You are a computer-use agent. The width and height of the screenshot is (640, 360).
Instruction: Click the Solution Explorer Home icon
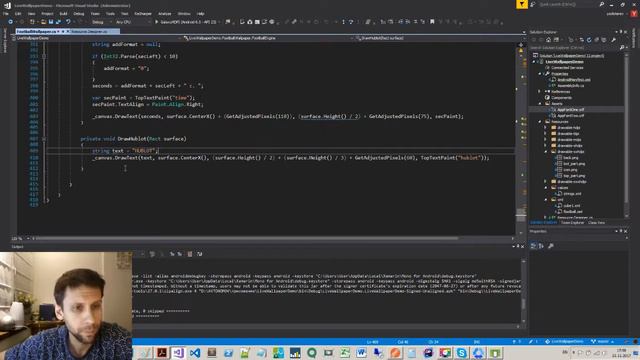(x=548, y=40)
